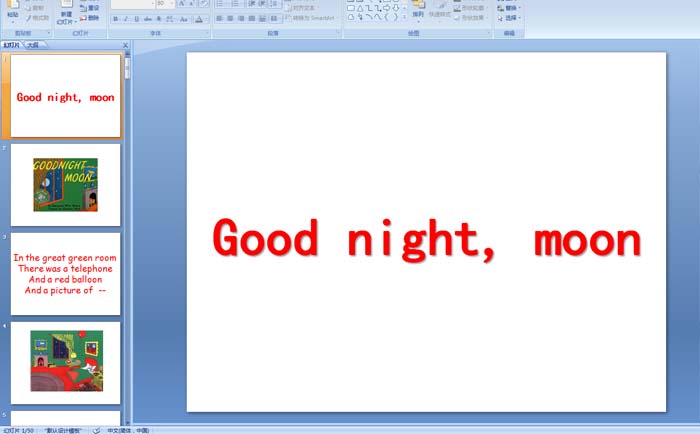Open the Font dialog launcher
This screenshot has width=700, height=434.
click(207, 33)
